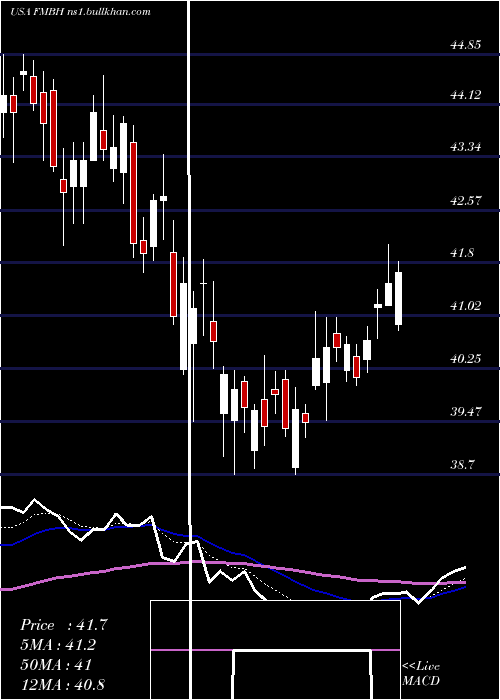
Task: Click the 12MA : 40.8 readout
Action: pos(62,684)
